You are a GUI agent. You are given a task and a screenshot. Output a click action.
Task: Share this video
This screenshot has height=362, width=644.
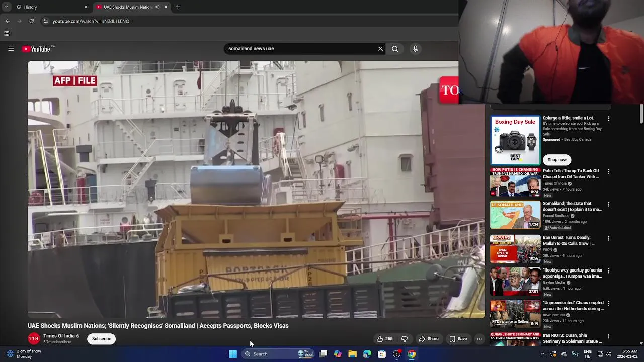(x=429, y=339)
